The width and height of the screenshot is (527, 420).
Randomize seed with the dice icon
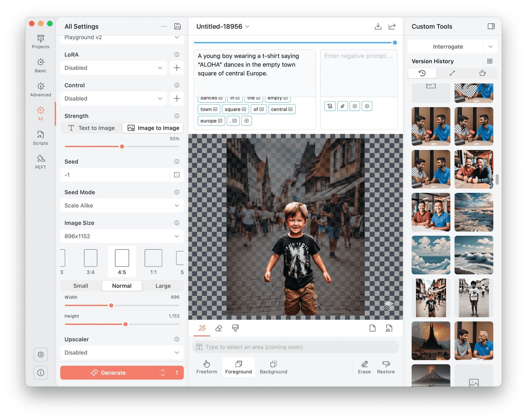pos(177,175)
